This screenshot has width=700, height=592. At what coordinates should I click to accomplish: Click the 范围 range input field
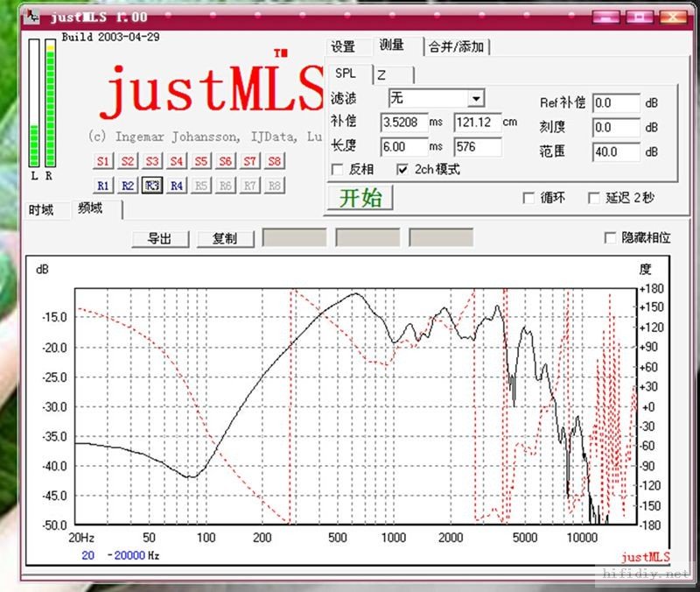coord(616,152)
